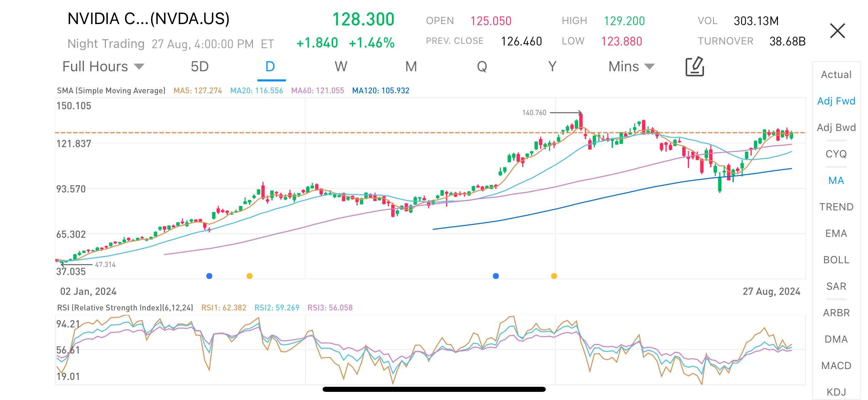
Task: Select Actual price adjustment mode
Action: coord(836,75)
